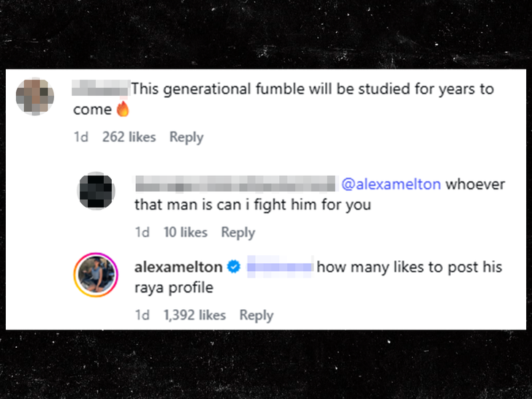
Task: Click the blue verified badge next to alexamelton
Action: 234,267
